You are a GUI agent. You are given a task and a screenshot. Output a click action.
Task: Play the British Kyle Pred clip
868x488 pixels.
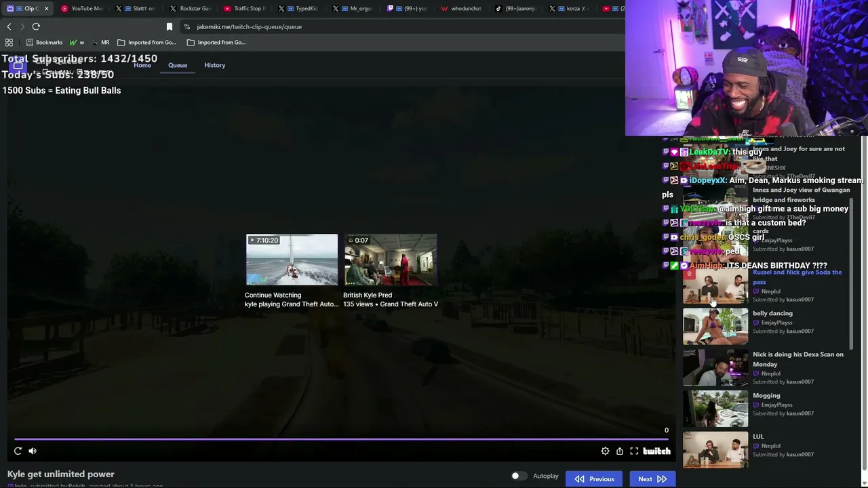click(x=391, y=260)
